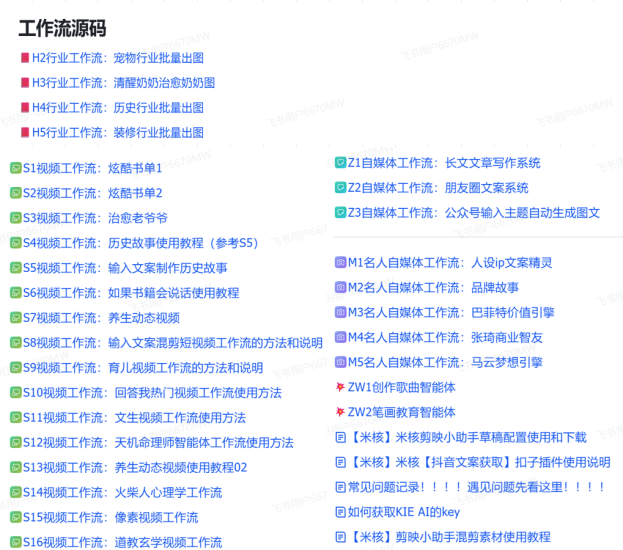
Task: Open M4名人自媒体工作流：张琦商业智友
Action: (x=445, y=337)
